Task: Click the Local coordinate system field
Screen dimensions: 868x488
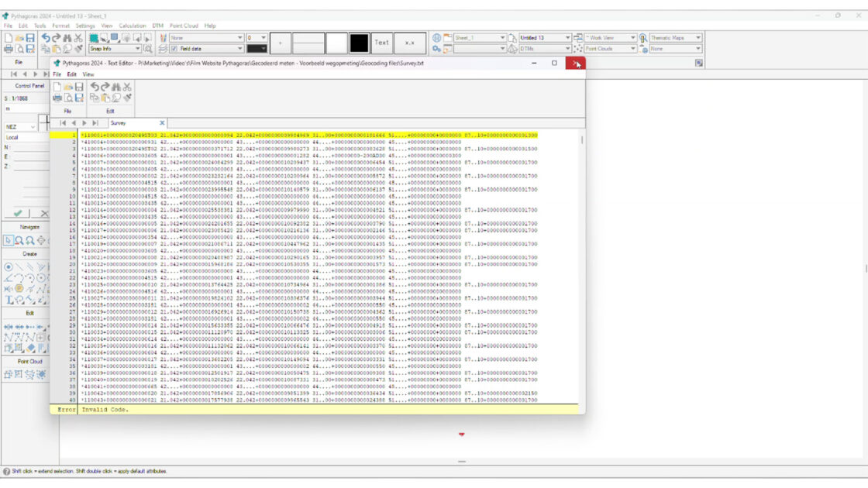Action: [x=26, y=137]
